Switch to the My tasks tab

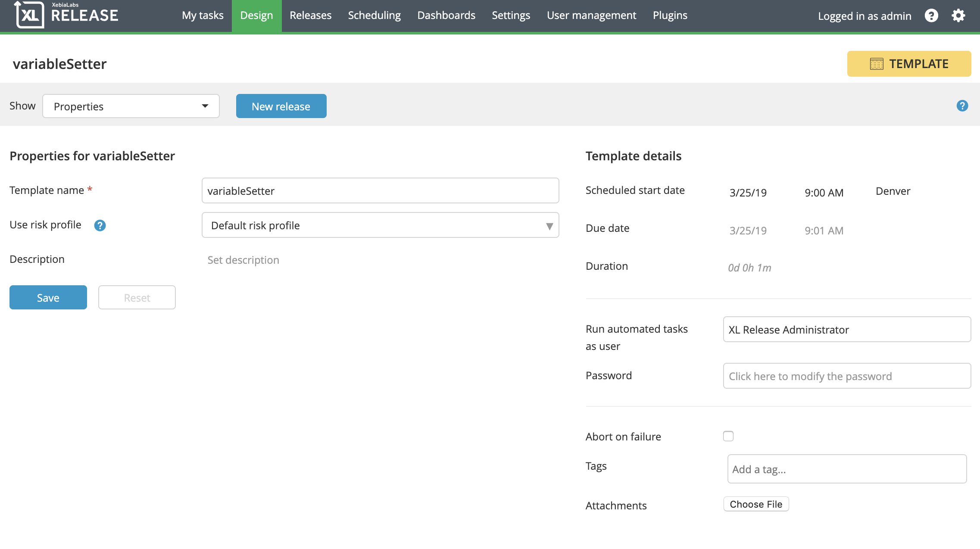(203, 16)
